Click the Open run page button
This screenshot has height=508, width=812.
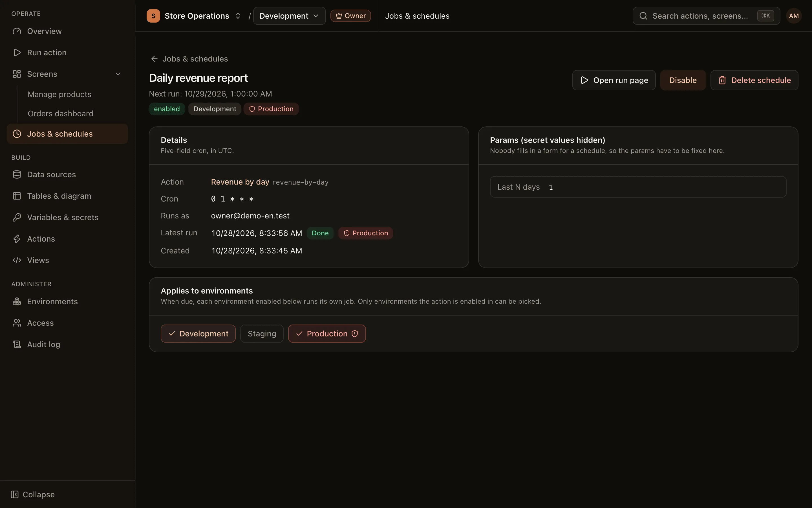pyautogui.click(x=614, y=80)
